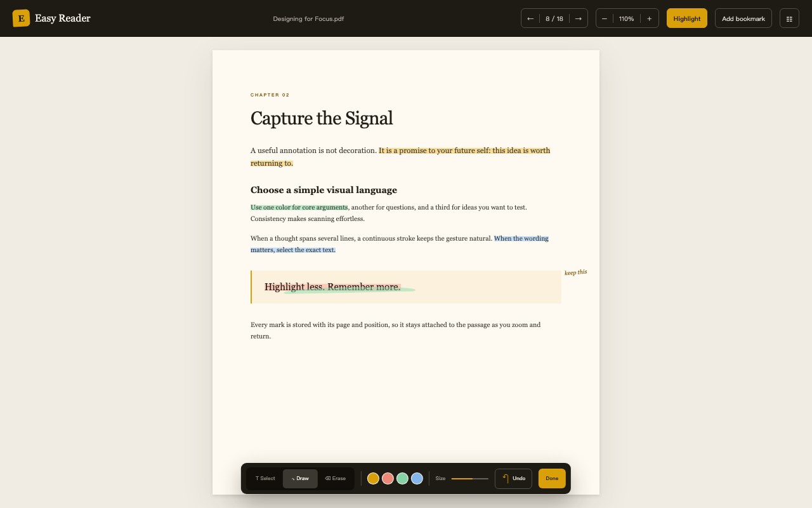812x508 pixels.
Task: Switch to the Erase tool
Action: click(x=336, y=478)
